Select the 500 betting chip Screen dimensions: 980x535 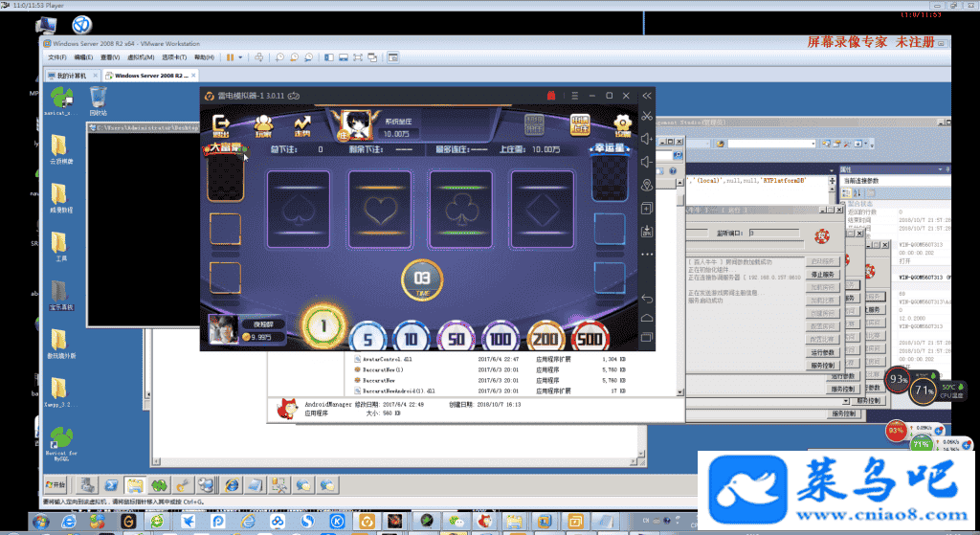[590, 339]
